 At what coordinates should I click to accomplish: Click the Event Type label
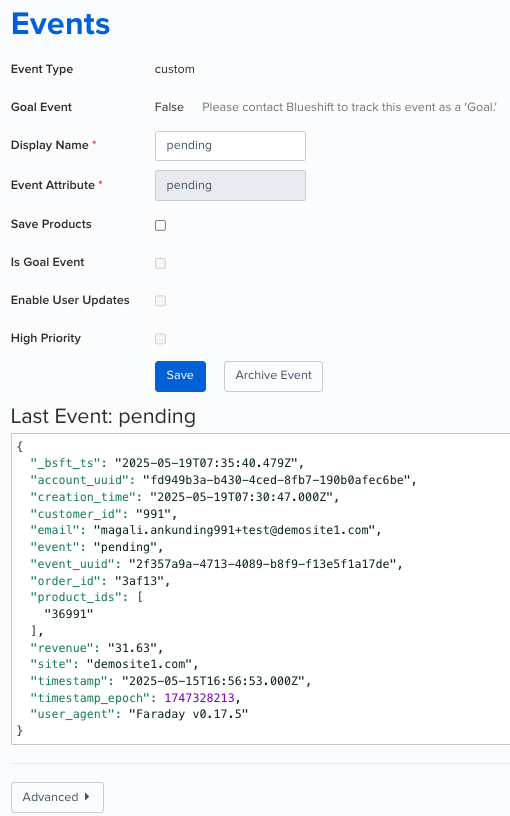[x=42, y=69]
